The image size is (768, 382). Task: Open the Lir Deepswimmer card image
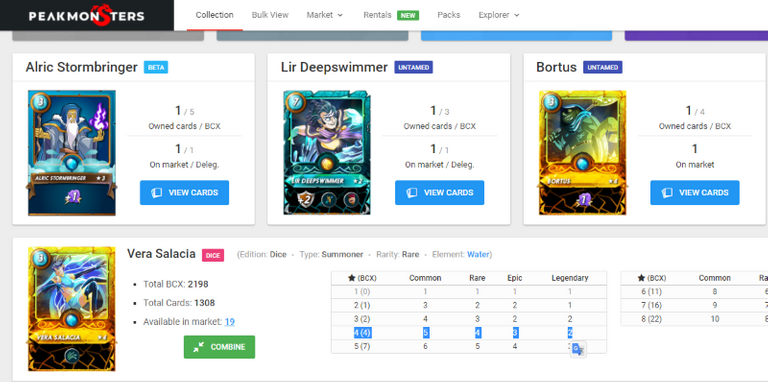(x=327, y=153)
